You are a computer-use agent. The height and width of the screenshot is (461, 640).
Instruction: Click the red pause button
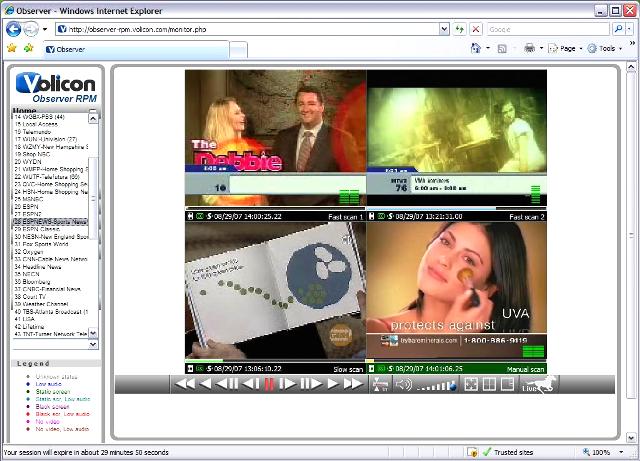[269, 384]
